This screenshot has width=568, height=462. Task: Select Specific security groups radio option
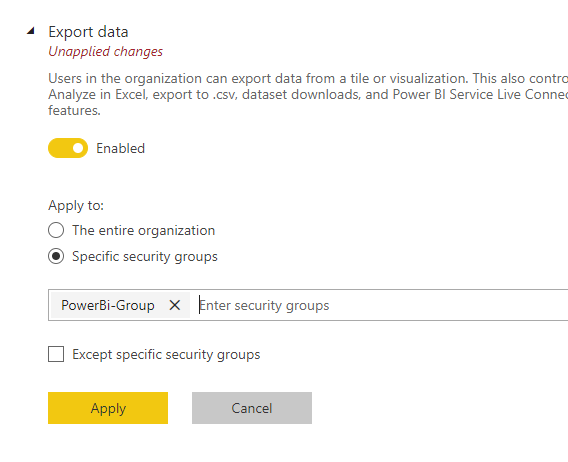[56, 256]
